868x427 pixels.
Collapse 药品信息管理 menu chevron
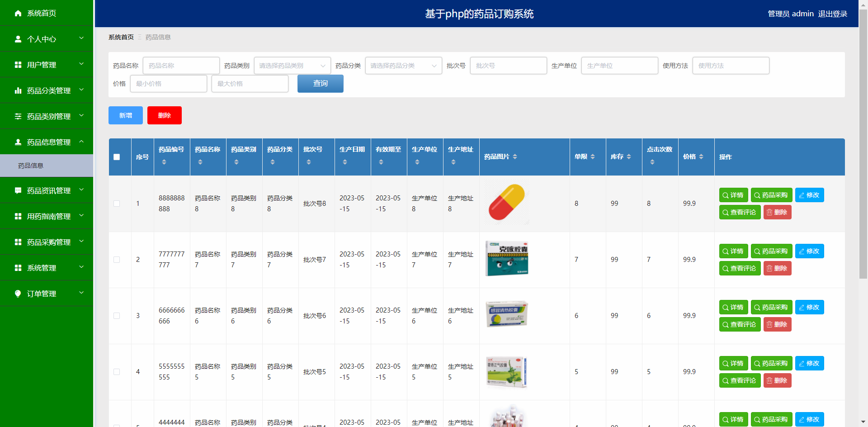81,142
